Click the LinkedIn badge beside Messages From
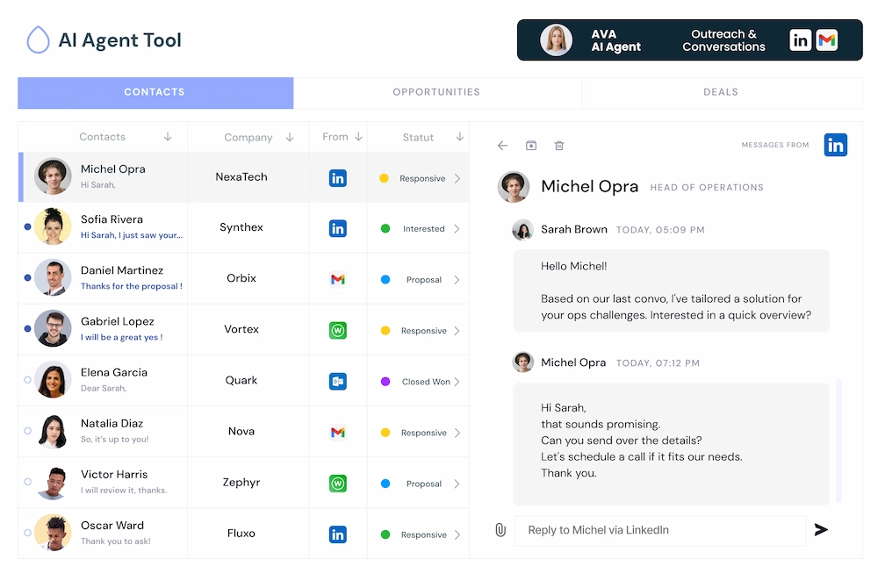The width and height of the screenshot is (878, 588). pos(836,145)
